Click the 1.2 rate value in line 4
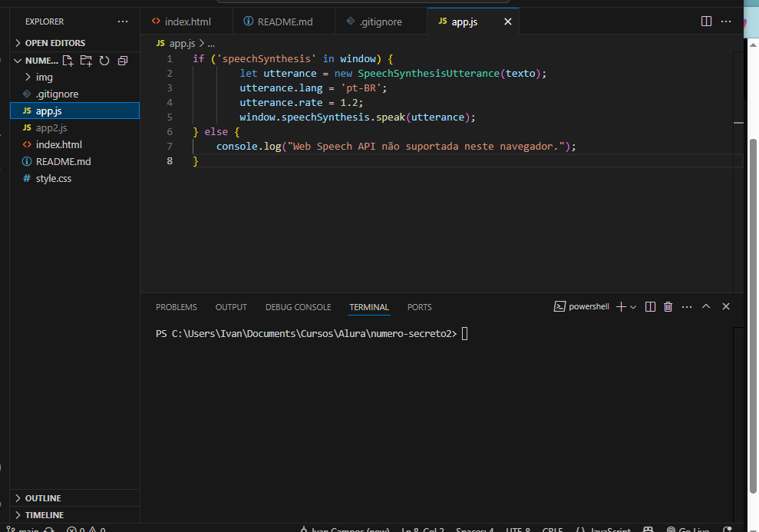Viewport: 759px width, 532px height. pyautogui.click(x=349, y=103)
